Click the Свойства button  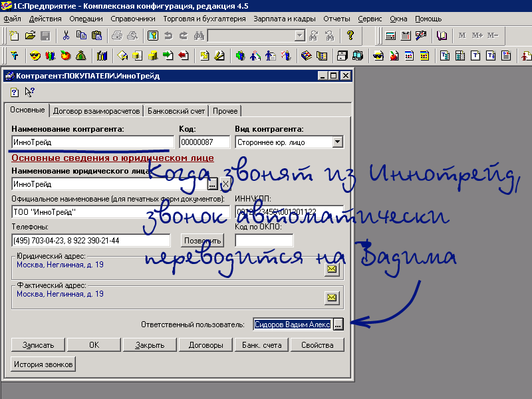click(317, 345)
